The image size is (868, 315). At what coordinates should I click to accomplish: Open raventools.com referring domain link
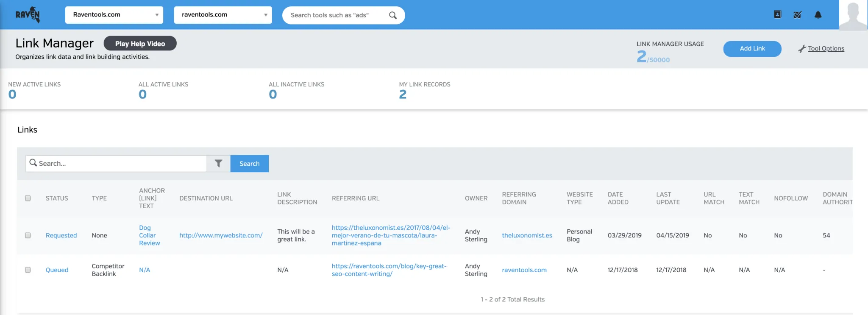click(x=524, y=270)
